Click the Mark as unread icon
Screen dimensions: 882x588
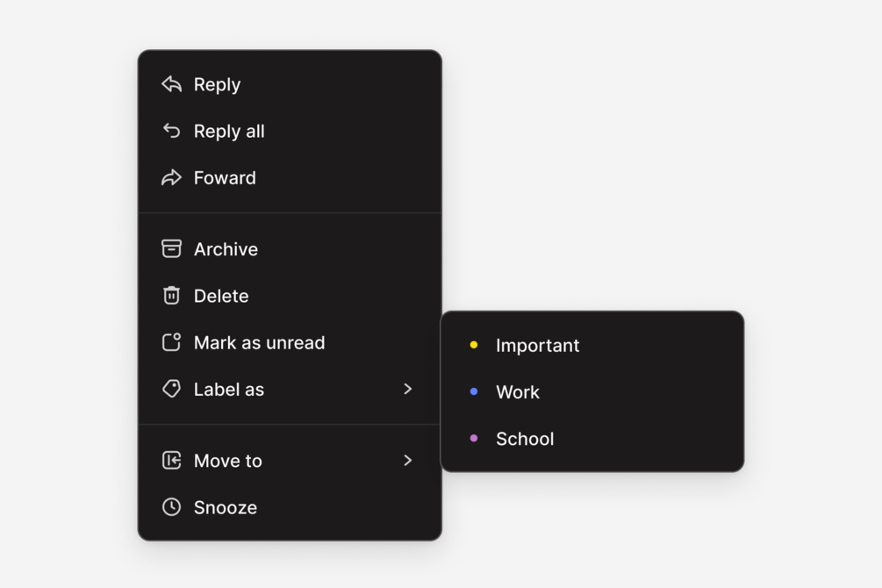(x=171, y=342)
